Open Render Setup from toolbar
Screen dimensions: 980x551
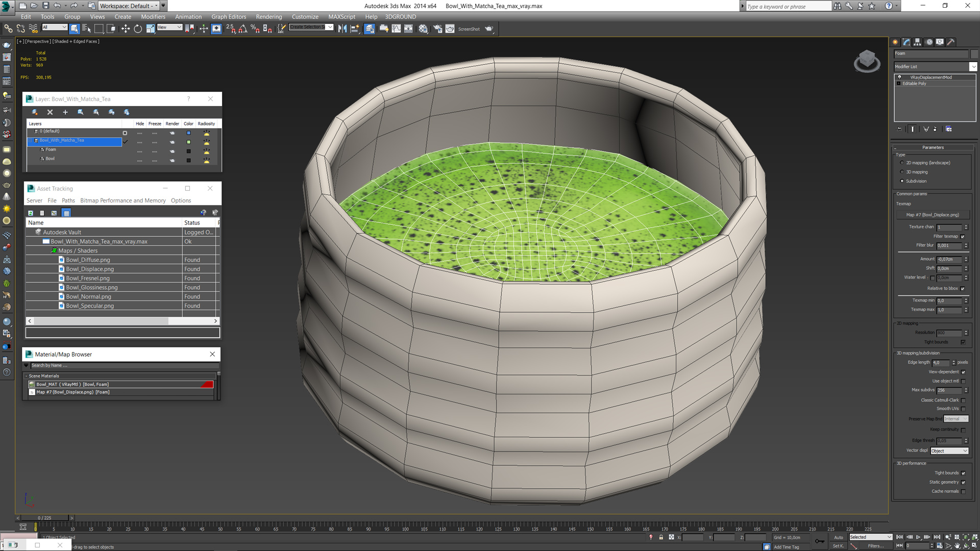tap(437, 29)
